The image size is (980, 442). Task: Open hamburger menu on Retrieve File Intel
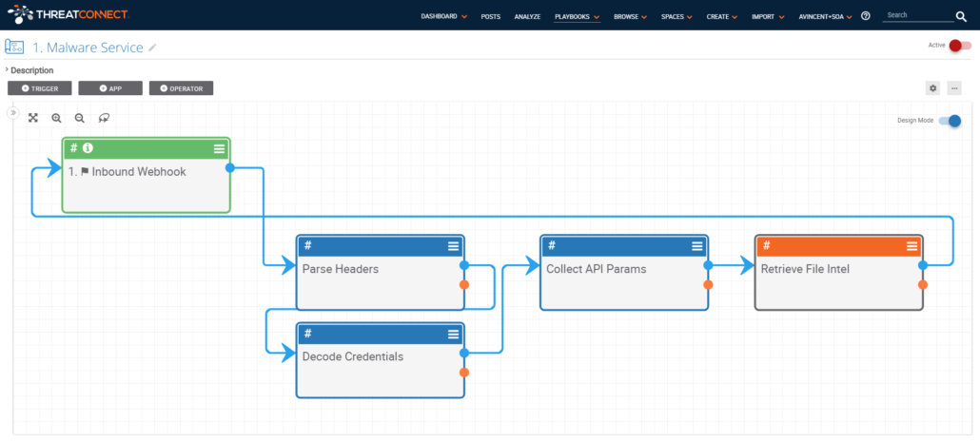pos(911,246)
